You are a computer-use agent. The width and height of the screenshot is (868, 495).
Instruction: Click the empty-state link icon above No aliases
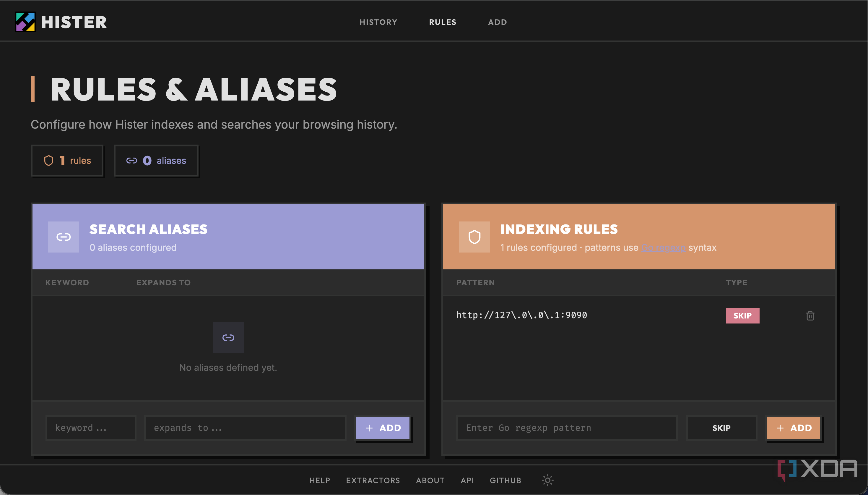(228, 338)
